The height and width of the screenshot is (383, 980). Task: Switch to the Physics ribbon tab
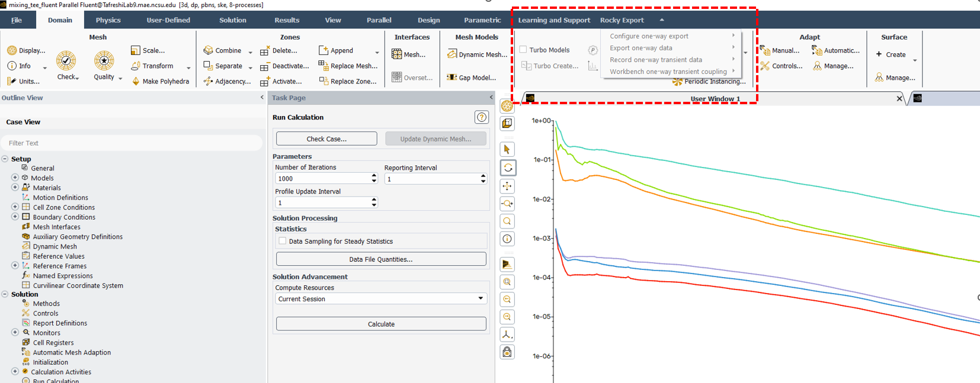pyautogui.click(x=108, y=20)
